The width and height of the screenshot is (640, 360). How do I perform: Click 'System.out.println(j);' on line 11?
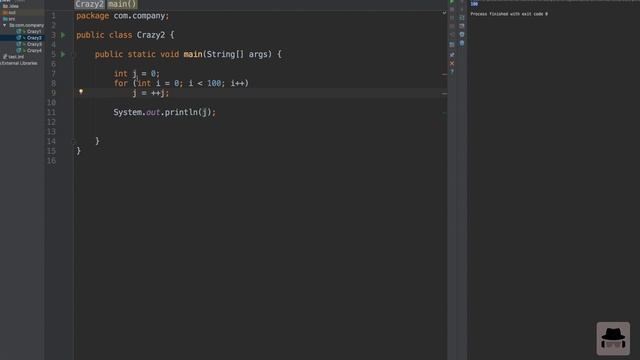coord(164,112)
